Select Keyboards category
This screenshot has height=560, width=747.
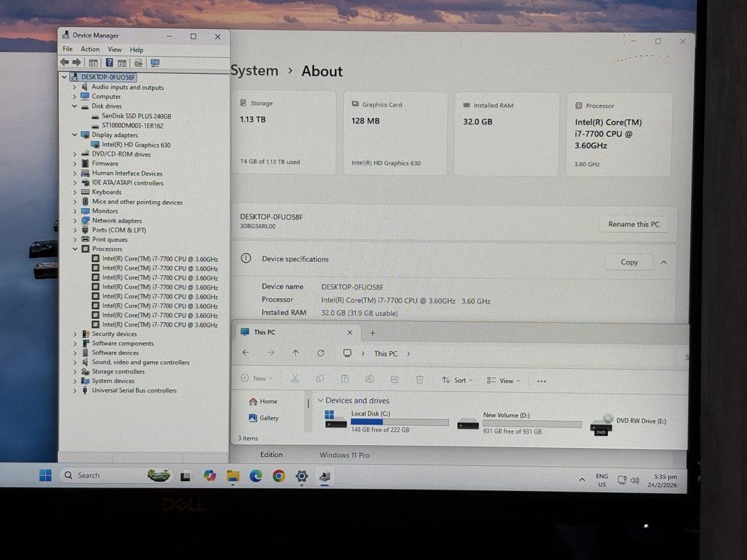(x=107, y=192)
